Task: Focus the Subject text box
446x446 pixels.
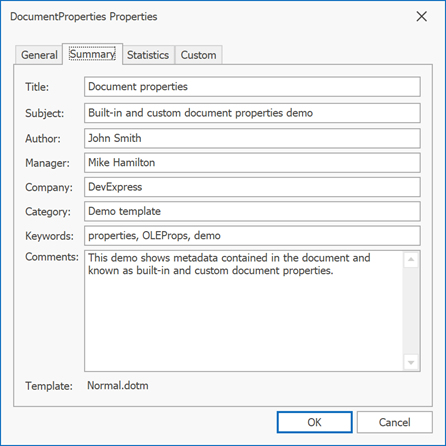Action: [x=252, y=113]
